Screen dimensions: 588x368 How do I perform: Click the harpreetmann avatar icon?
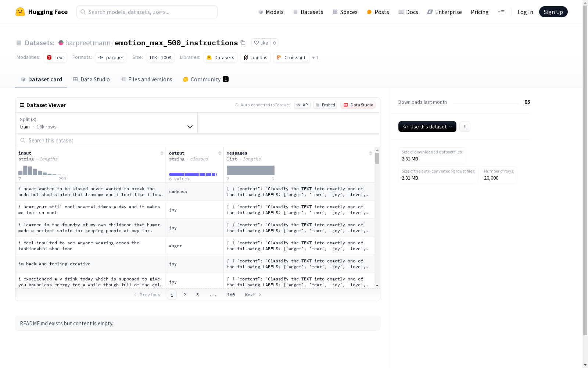click(x=61, y=43)
